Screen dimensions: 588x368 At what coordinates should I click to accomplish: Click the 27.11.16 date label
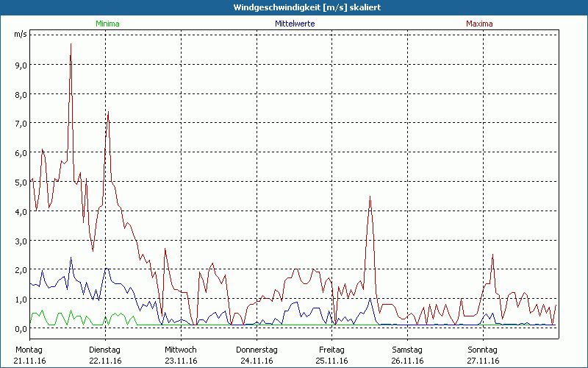(x=483, y=361)
